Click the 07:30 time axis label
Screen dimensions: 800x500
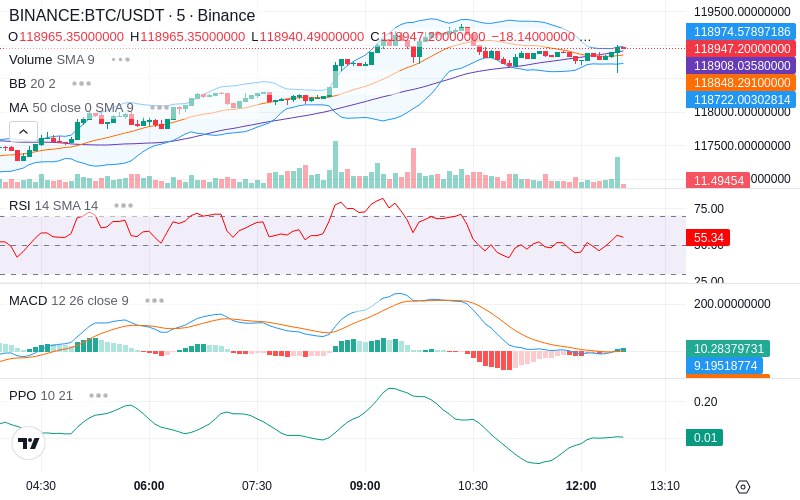257,486
